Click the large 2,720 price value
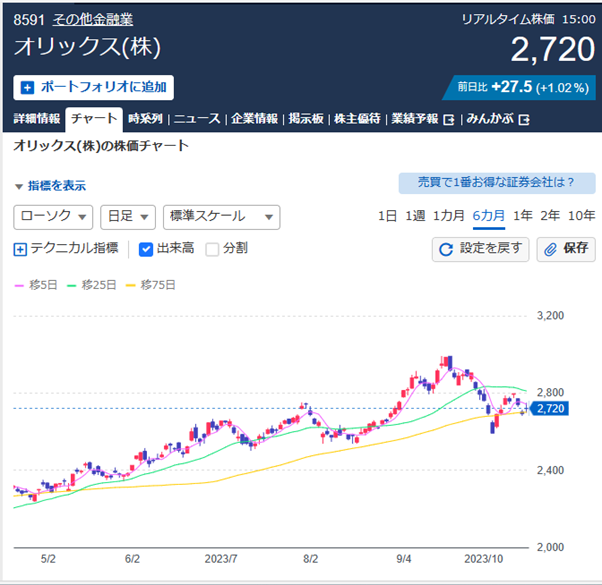Screen dimensions: 602x585 pyautogui.click(x=552, y=49)
